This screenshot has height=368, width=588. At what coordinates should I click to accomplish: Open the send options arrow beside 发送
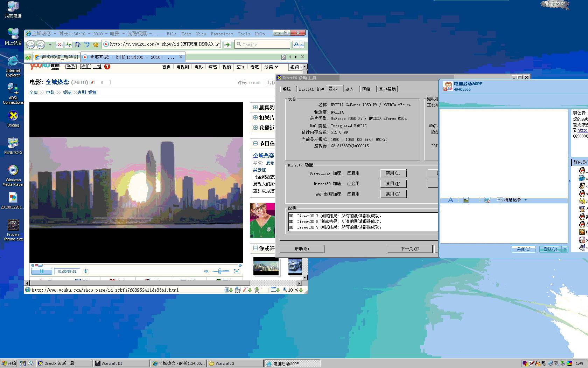[x=565, y=249]
